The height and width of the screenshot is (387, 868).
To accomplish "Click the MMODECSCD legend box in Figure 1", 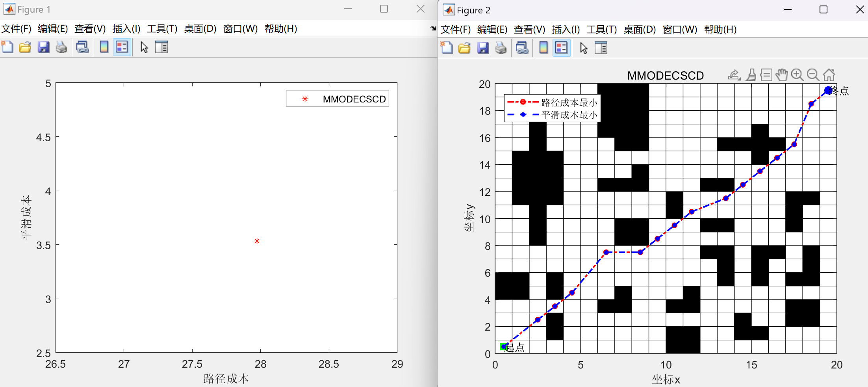I will (x=338, y=99).
